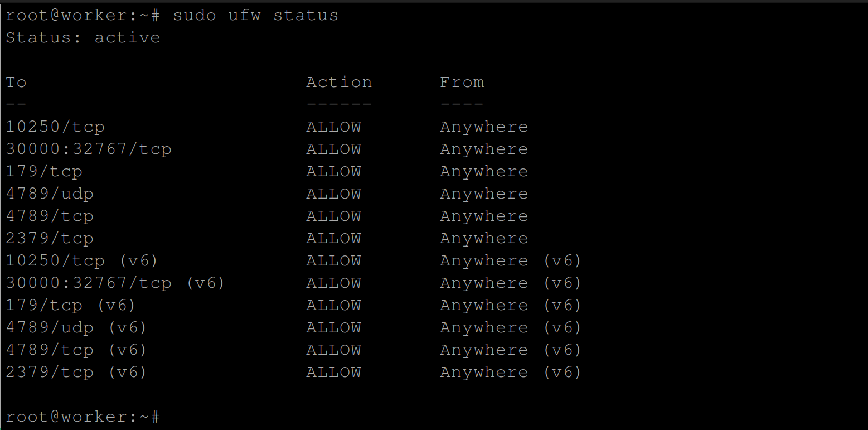Select the IPv4 10250/tcp rule entry

point(55,127)
